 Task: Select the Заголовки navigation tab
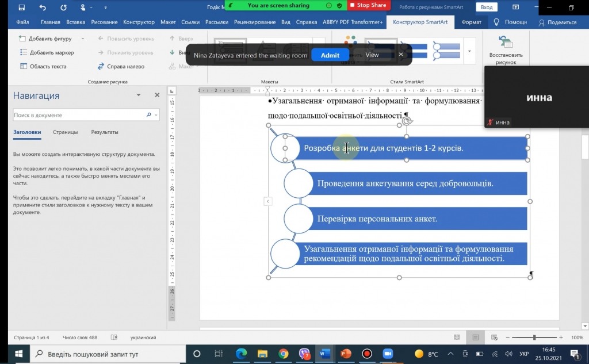[27, 132]
